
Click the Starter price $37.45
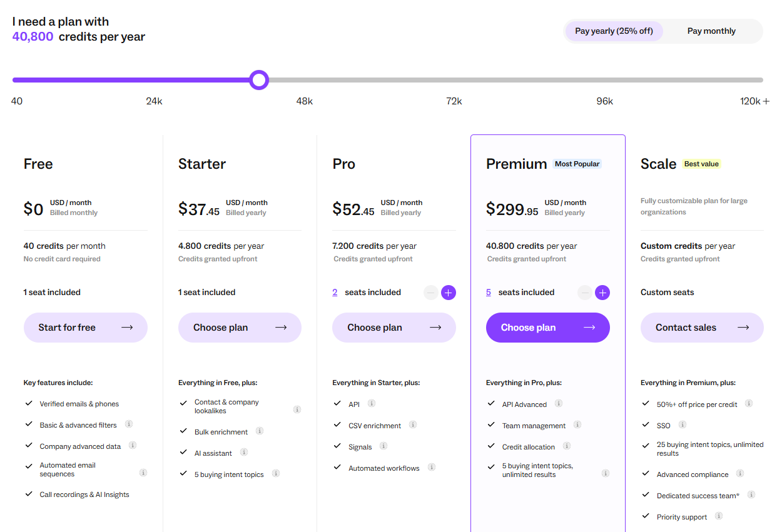199,208
